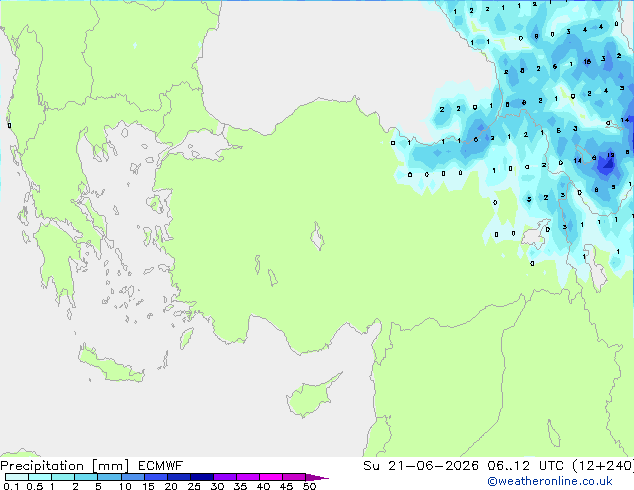Click the legend tick label '0.5'

(34, 486)
